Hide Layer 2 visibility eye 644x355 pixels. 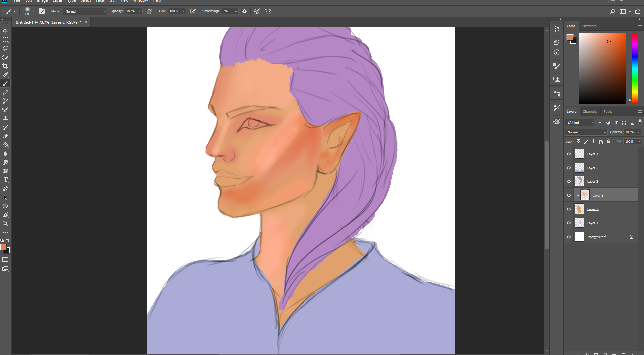pos(569,209)
